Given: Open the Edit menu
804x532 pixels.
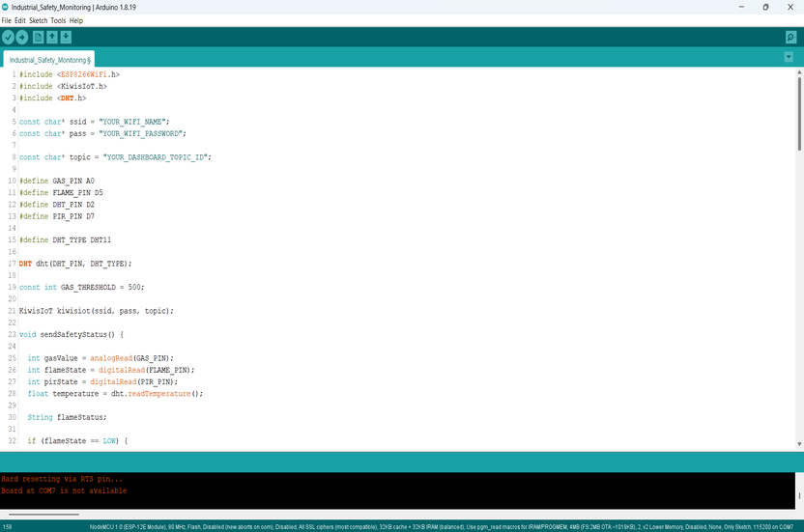Looking at the screenshot, I should (20, 20).
